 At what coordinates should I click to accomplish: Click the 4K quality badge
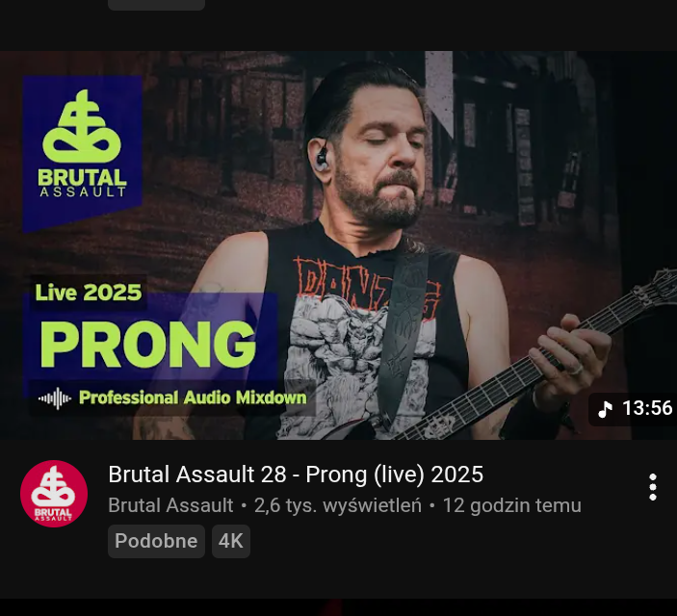[231, 541]
